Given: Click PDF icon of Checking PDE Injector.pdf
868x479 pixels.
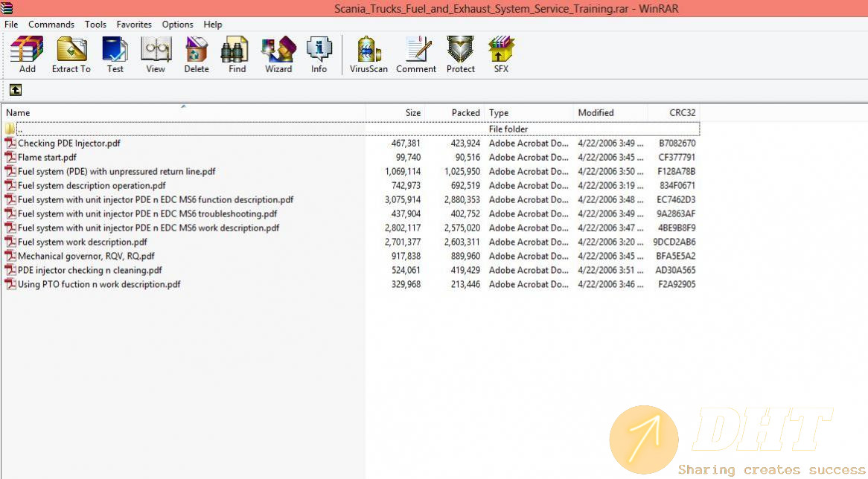Looking at the screenshot, I should point(10,143).
